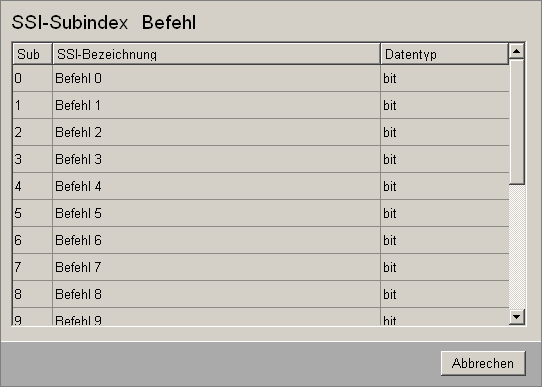
Task: Choose the Befehl 2 entry
Action: (261, 132)
